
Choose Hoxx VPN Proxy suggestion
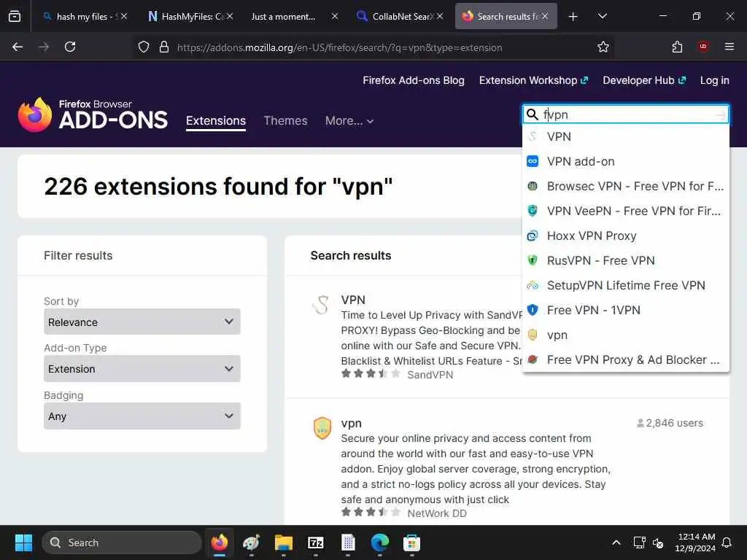pyautogui.click(x=625, y=236)
